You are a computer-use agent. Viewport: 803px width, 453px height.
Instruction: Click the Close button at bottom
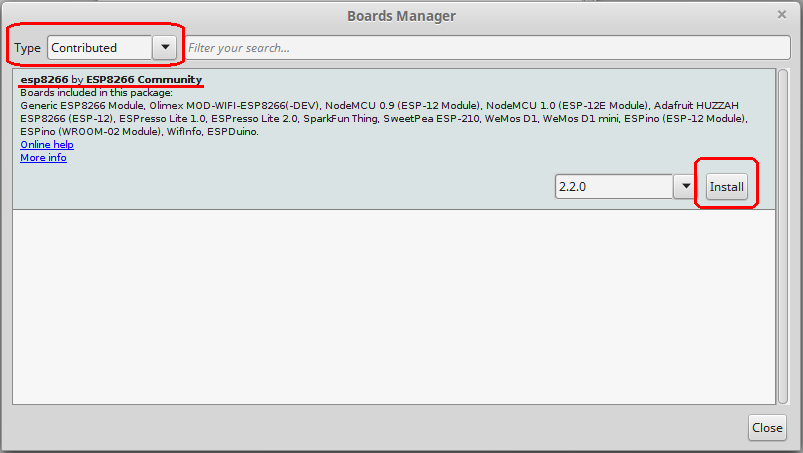[767, 427]
